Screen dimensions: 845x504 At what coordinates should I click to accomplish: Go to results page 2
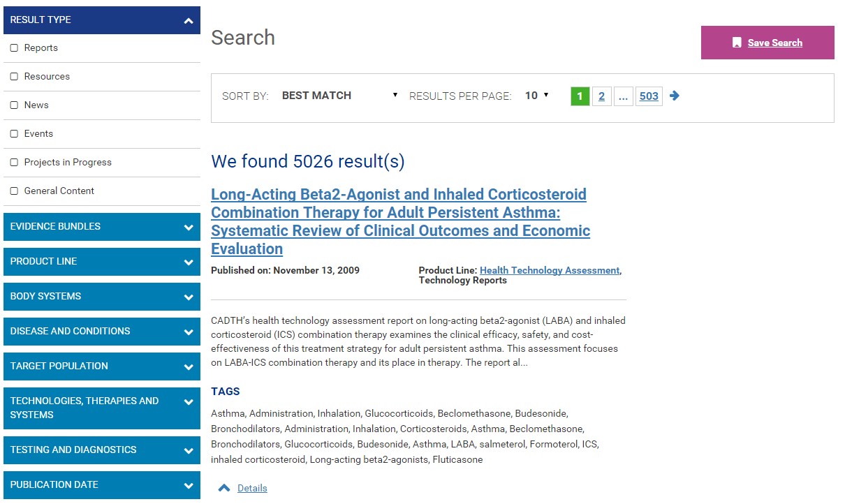pyautogui.click(x=601, y=96)
